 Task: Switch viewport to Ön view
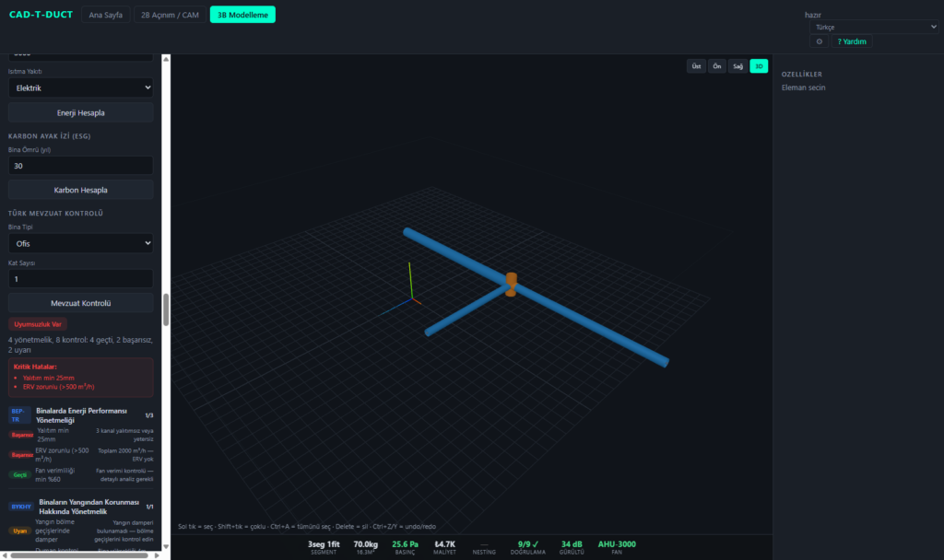(x=716, y=66)
